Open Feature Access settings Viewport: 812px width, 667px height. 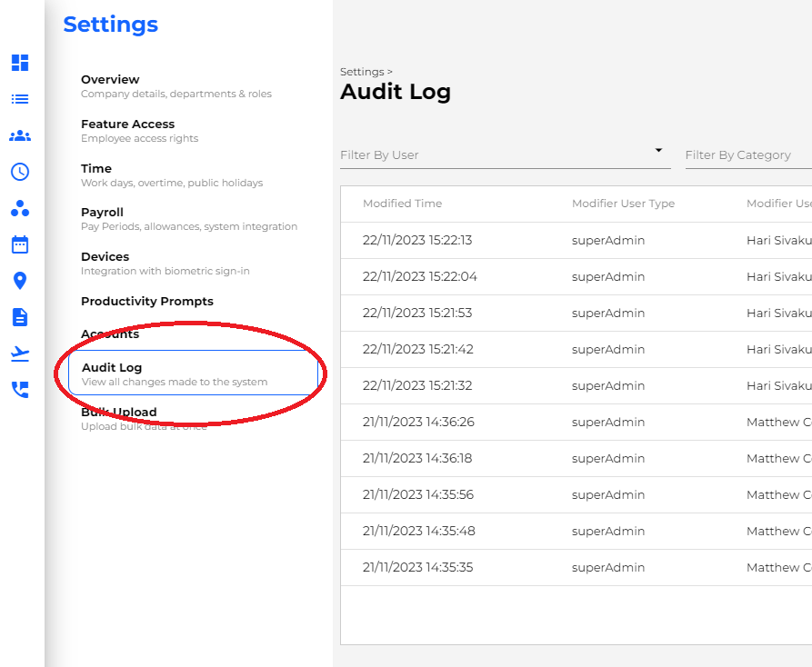(x=127, y=124)
